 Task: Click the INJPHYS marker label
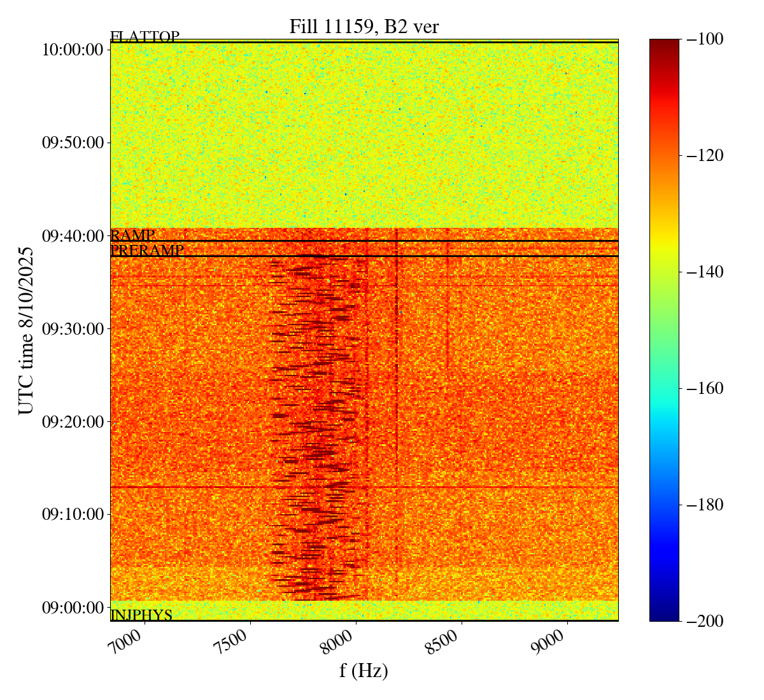141,615
